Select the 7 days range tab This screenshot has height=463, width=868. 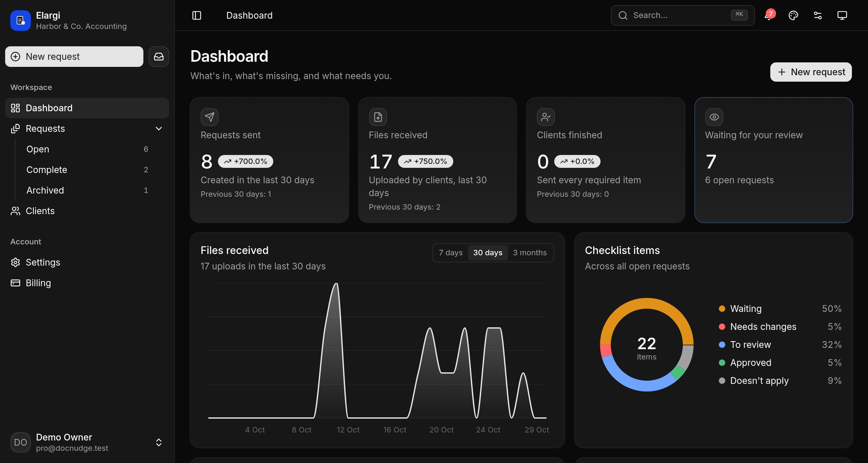point(450,253)
